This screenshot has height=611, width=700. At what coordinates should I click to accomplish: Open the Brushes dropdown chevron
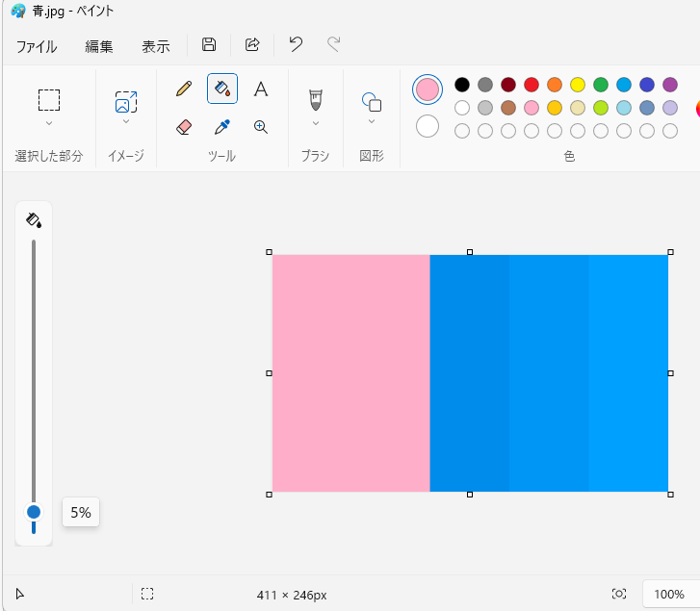(315, 123)
